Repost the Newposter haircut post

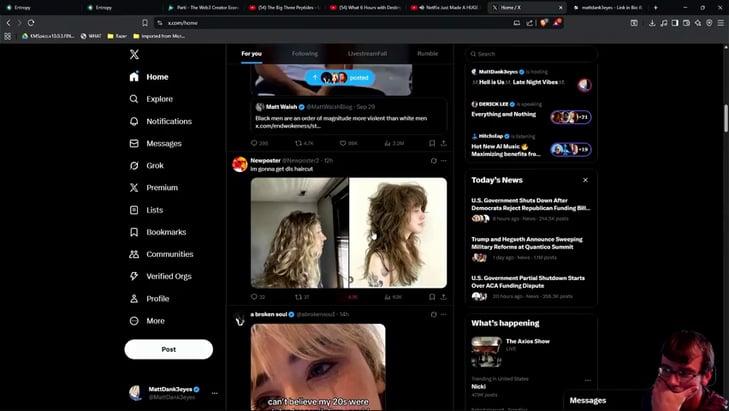coord(302,297)
